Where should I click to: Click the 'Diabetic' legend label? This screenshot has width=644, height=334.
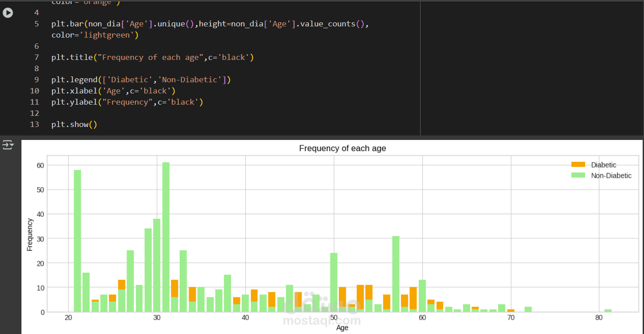(x=603, y=165)
